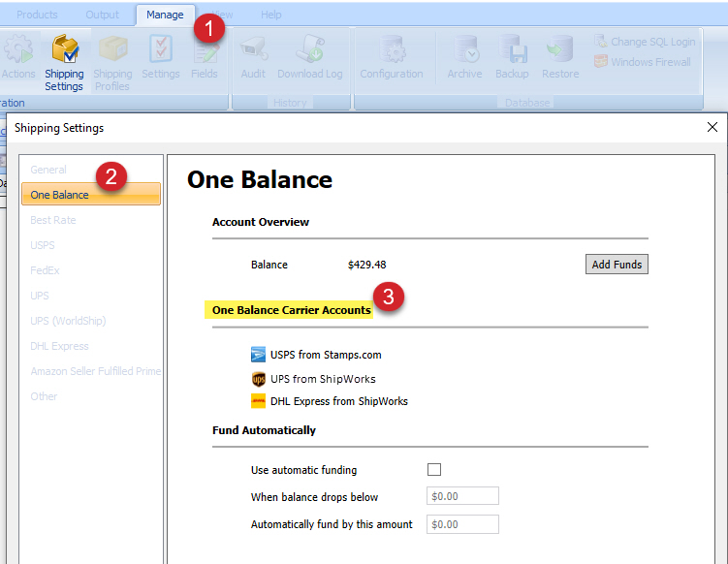
Task: Click UPS from ShipWorks text
Action: [323, 379]
